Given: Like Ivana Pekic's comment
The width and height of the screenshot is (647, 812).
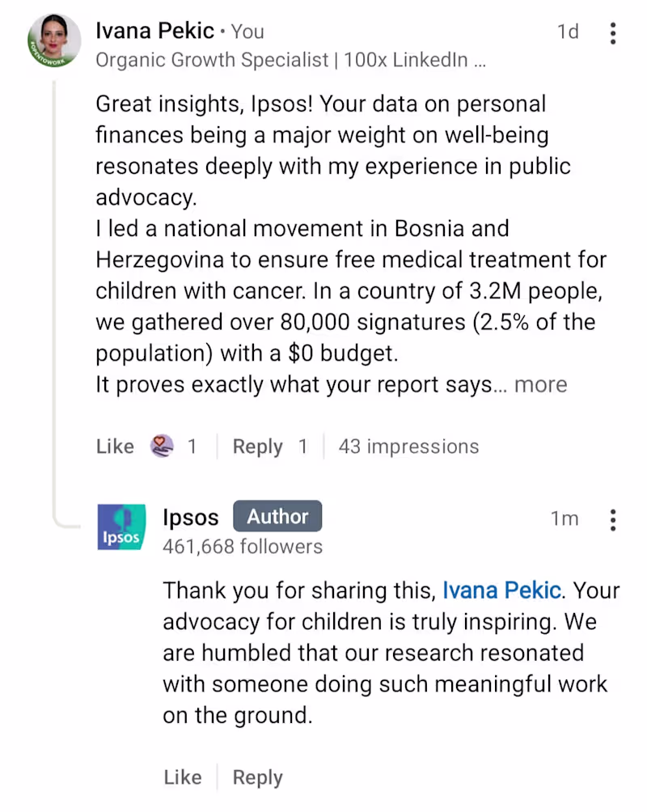Looking at the screenshot, I should click(115, 446).
